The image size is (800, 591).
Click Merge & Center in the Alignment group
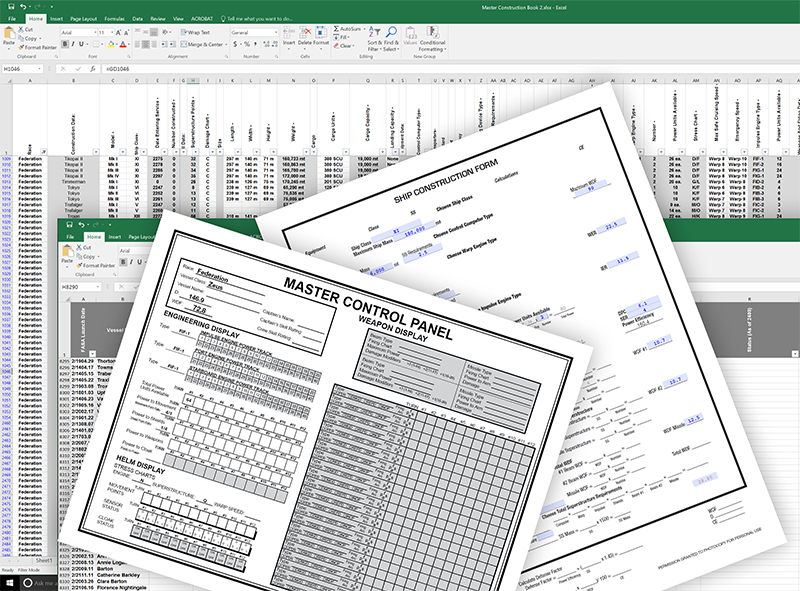point(204,45)
